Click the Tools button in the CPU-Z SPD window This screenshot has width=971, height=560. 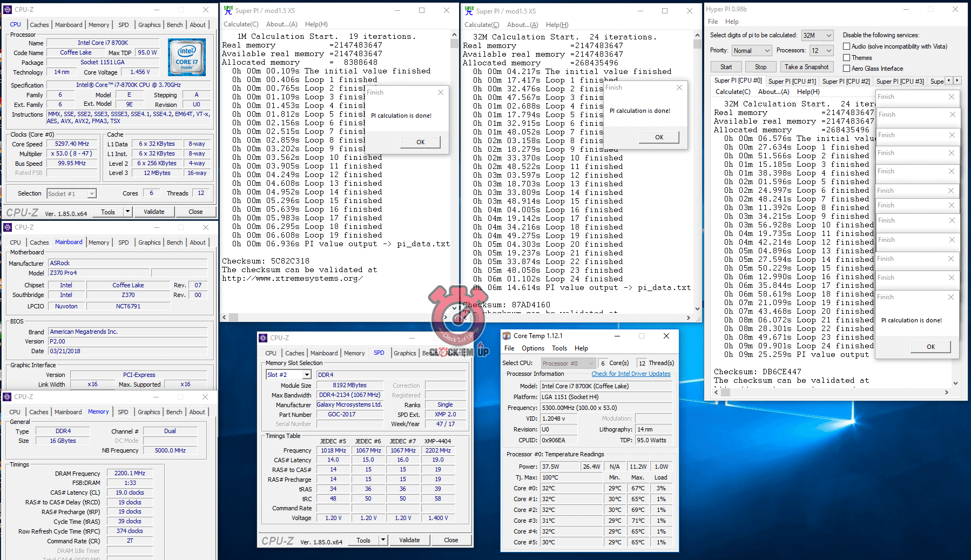[x=363, y=540]
